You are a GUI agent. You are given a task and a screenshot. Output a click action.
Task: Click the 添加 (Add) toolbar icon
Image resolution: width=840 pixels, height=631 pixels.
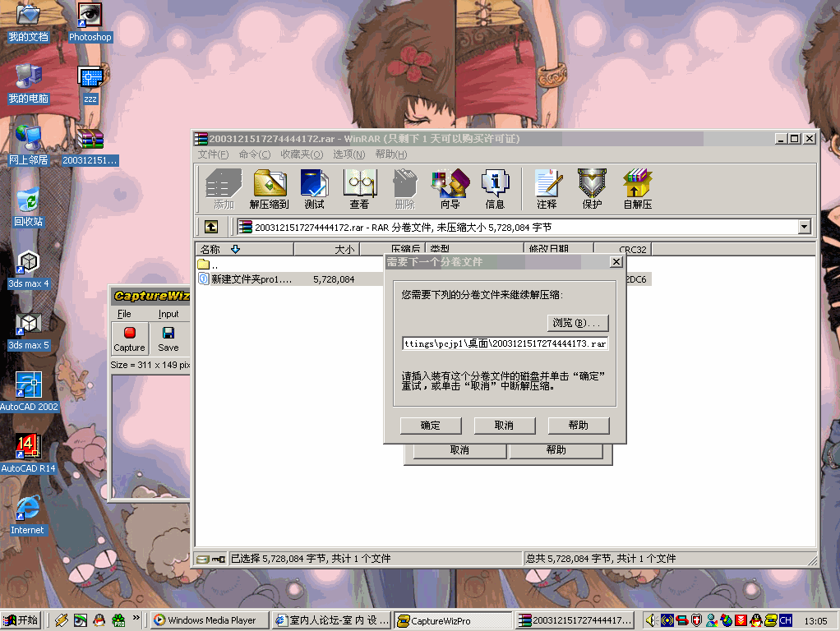[x=224, y=188]
